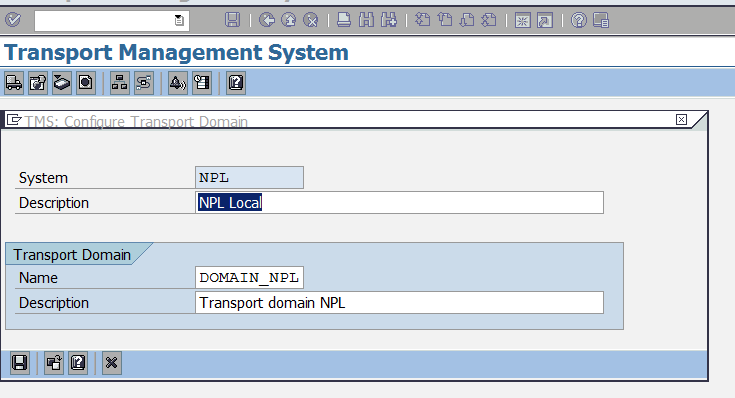Viewport: 735px width, 398px height.
Task: Open the command field history dropdown
Action: point(179,20)
